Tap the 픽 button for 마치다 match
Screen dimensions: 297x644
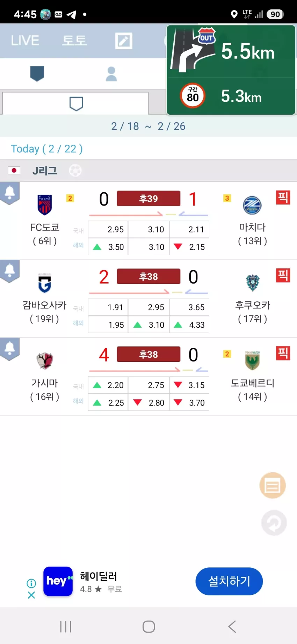tap(283, 197)
